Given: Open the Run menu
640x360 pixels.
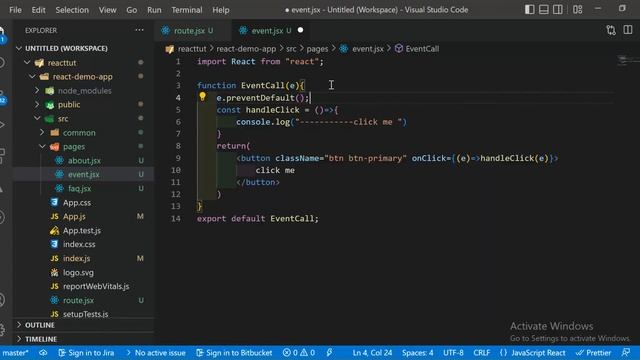Looking at the screenshot, I should [x=154, y=10].
